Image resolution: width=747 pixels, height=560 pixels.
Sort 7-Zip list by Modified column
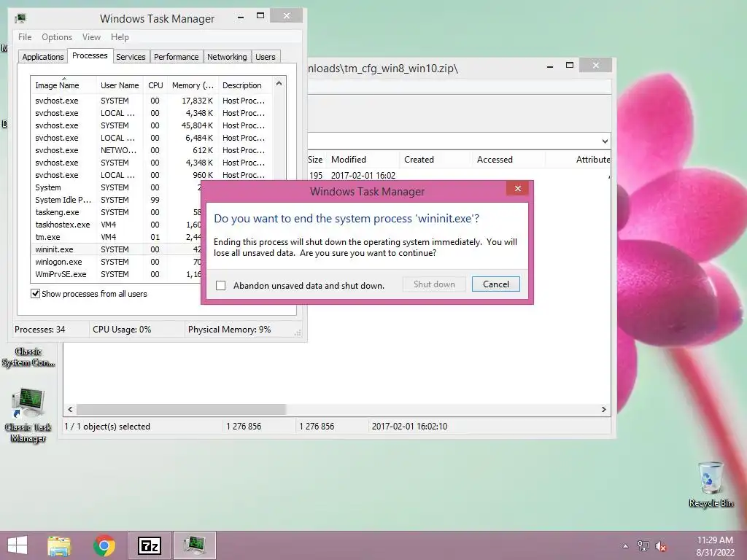pos(363,160)
